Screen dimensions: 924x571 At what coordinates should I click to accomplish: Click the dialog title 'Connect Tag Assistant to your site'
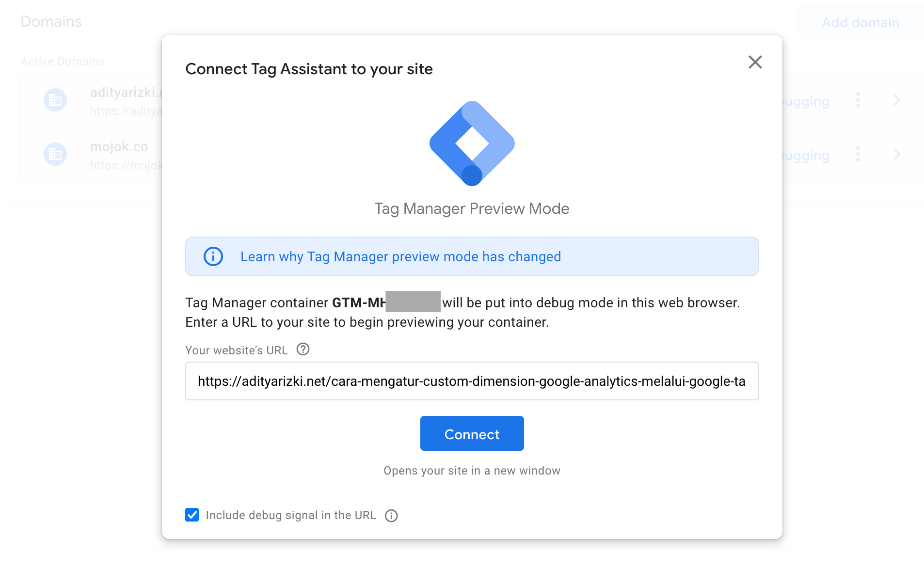tap(309, 69)
